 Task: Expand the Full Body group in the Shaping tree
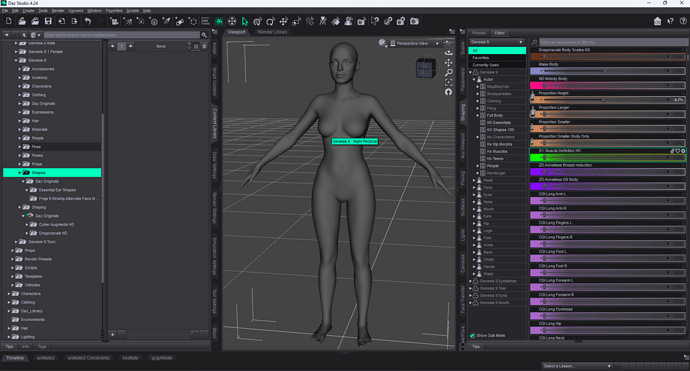point(477,115)
